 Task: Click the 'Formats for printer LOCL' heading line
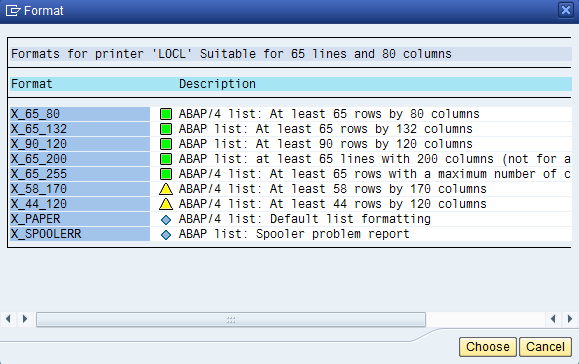tap(231, 54)
